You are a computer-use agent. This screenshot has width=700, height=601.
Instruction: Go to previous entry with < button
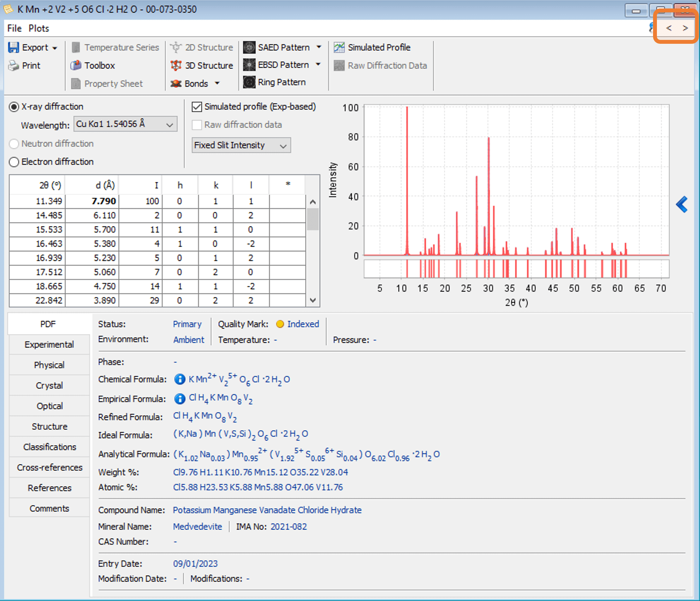click(x=669, y=28)
